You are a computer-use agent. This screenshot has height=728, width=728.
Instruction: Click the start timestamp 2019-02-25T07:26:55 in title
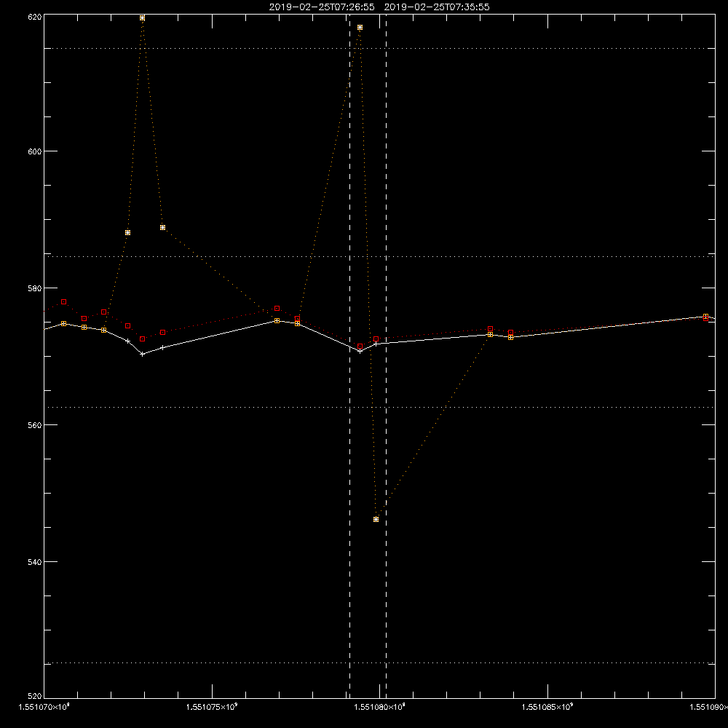pyautogui.click(x=322, y=7)
